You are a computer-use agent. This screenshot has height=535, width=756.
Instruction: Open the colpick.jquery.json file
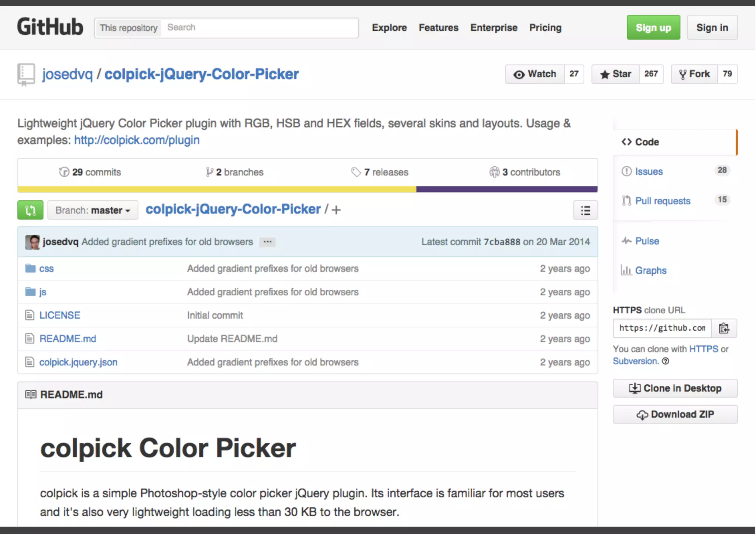tap(78, 362)
